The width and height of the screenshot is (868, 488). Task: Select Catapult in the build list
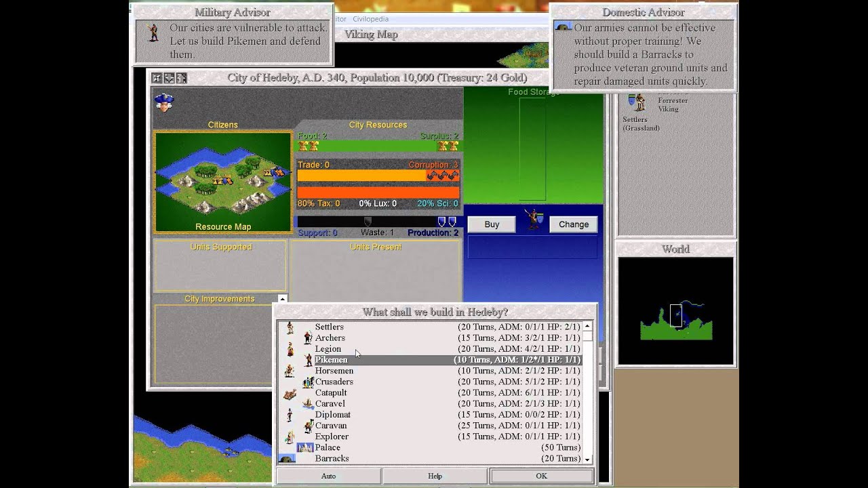coord(448,393)
